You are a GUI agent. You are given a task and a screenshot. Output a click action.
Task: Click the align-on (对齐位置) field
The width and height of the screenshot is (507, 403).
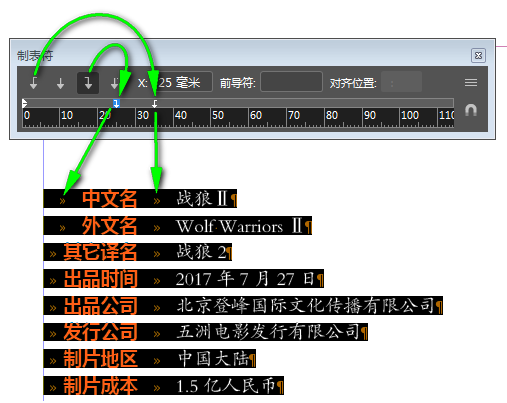[401, 81]
